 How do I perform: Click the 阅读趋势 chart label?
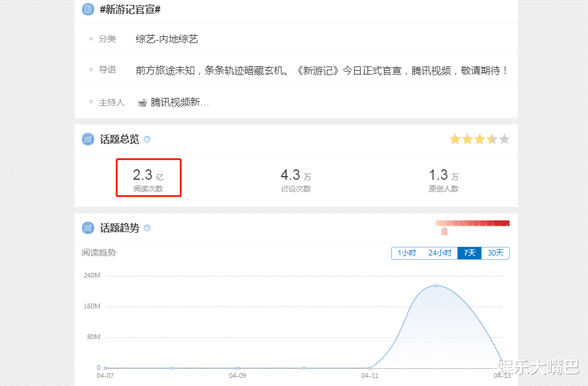point(99,253)
